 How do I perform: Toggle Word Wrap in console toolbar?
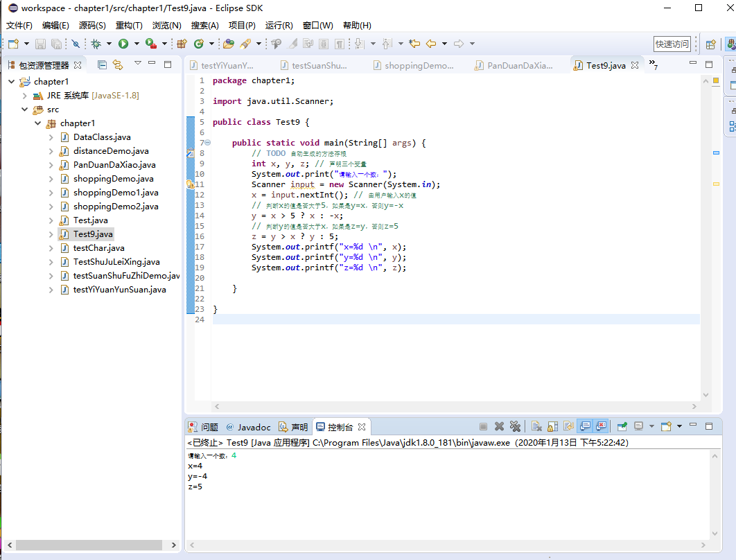click(x=568, y=426)
